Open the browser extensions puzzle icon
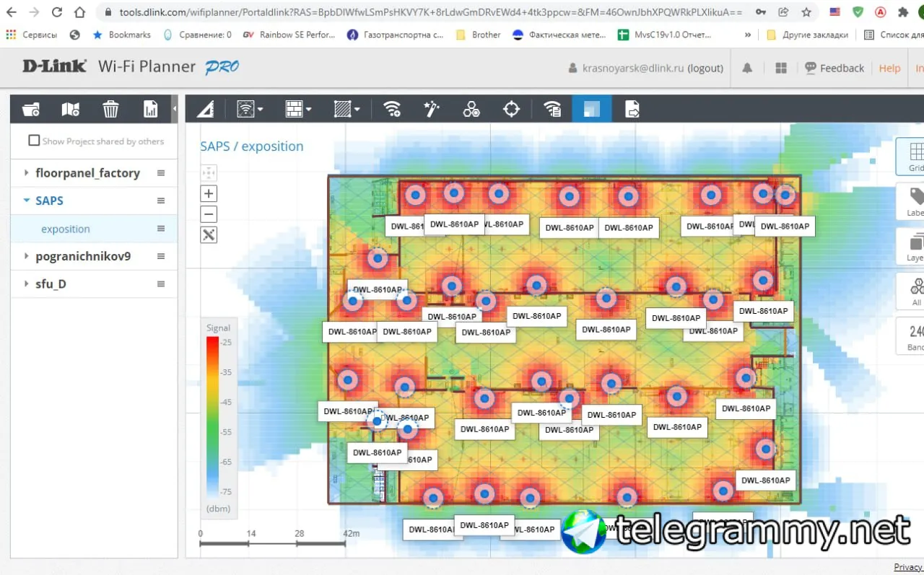 (x=903, y=12)
